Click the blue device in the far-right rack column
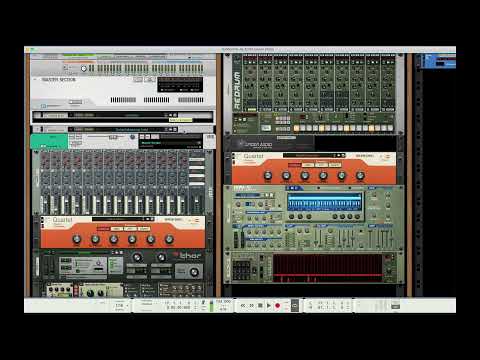 [x=439, y=61]
